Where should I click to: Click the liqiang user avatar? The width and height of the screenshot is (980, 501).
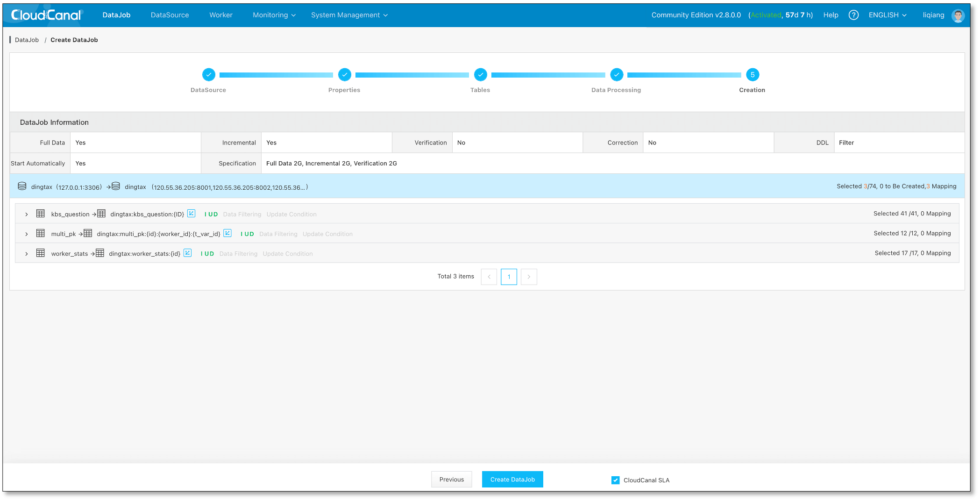tap(958, 15)
